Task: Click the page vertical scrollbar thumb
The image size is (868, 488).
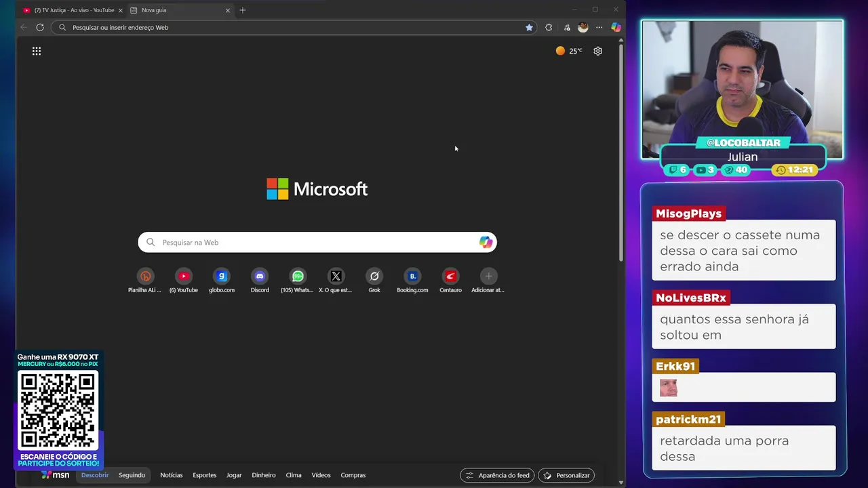Action: click(x=620, y=152)
